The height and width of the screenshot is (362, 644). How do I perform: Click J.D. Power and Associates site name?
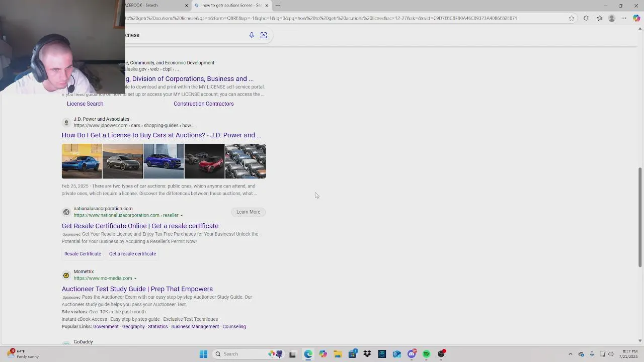(102, 119)
